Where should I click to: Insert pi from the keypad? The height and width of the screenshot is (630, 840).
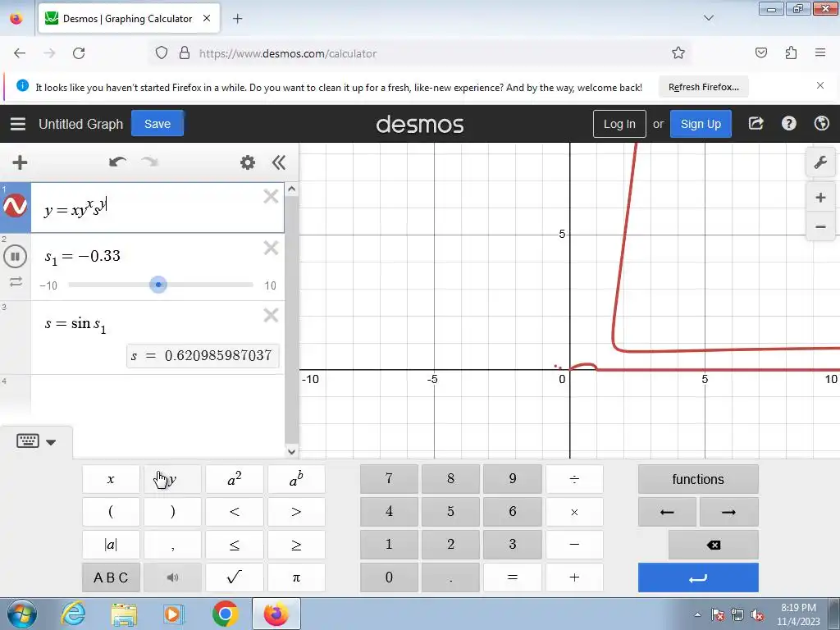point(296,577)
